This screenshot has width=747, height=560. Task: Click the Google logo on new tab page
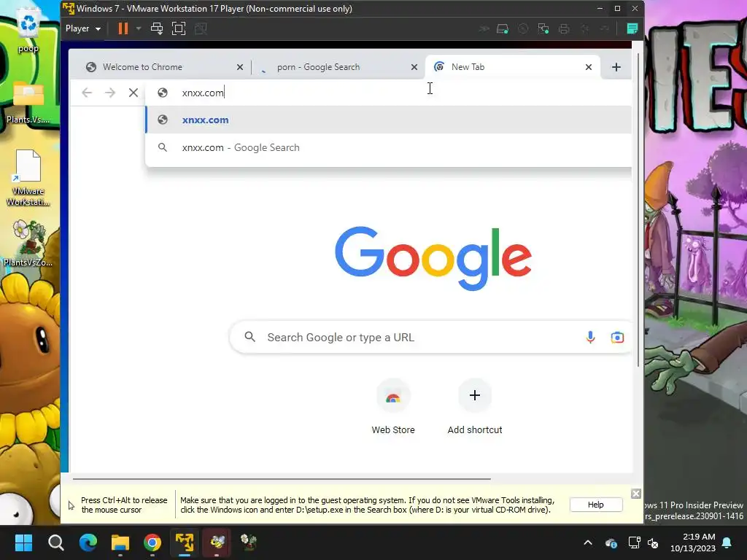pyautogui.click(x=433, y=258)
